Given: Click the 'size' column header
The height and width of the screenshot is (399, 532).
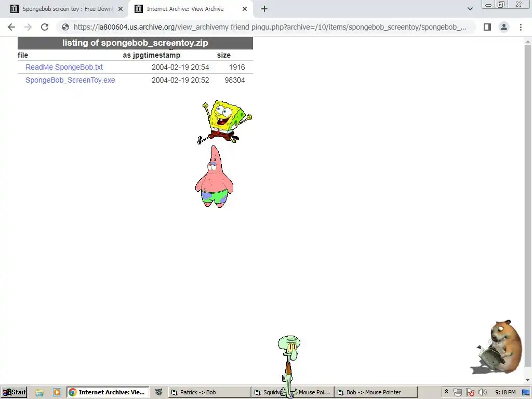Looking at the screenshot, I should [224, 55].
